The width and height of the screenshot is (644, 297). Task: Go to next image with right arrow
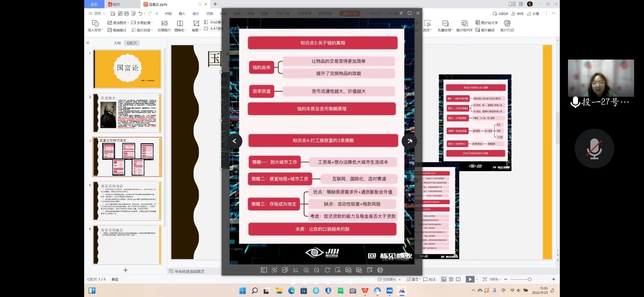click(x=409, y=141)
